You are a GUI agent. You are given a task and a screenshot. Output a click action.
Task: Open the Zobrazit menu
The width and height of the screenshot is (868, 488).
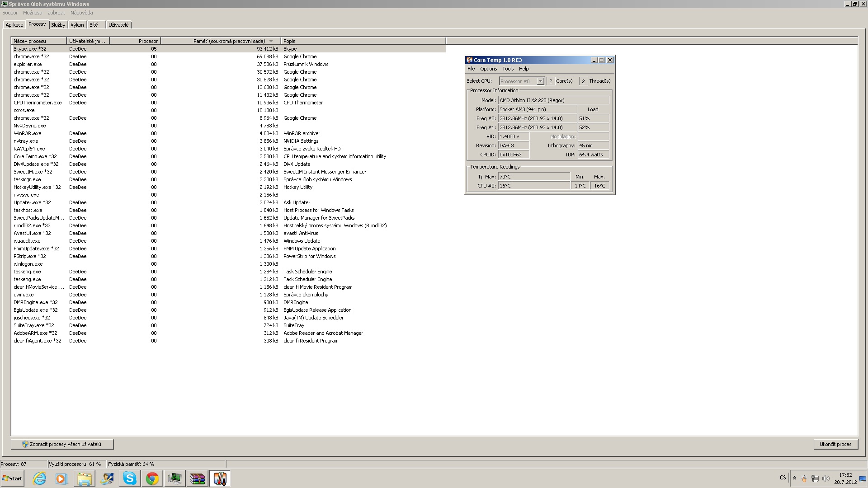(57, 13)
